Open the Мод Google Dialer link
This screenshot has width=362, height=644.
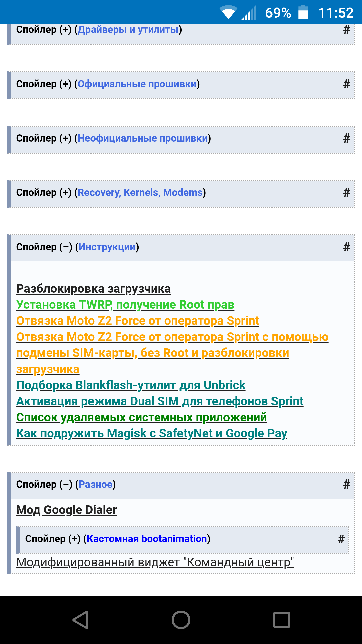coord(66,510)
